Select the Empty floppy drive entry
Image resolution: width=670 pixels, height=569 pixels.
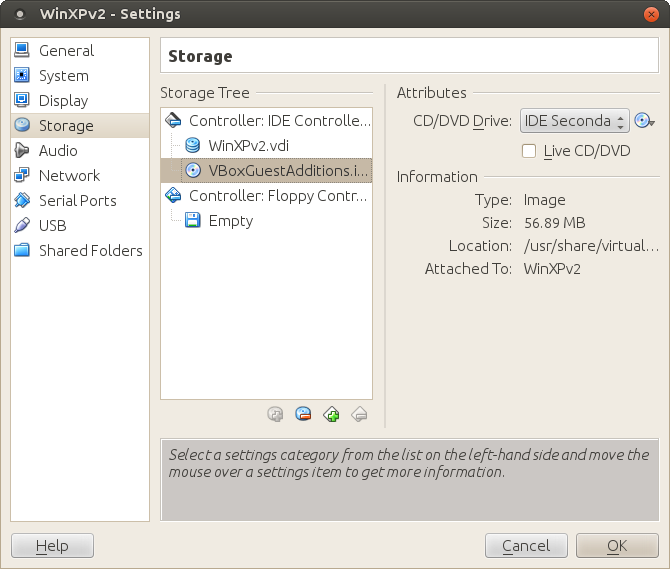tap(230, 221)
